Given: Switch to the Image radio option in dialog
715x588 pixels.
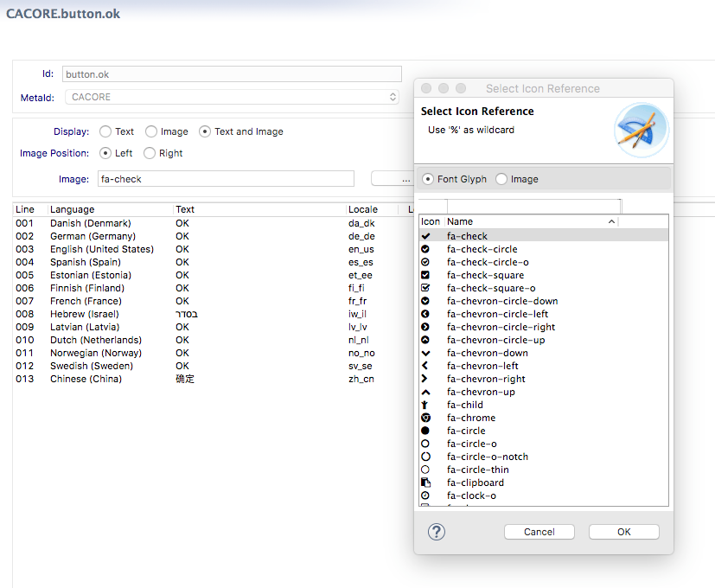Looking at the screenshot, I should click(501, 179).
